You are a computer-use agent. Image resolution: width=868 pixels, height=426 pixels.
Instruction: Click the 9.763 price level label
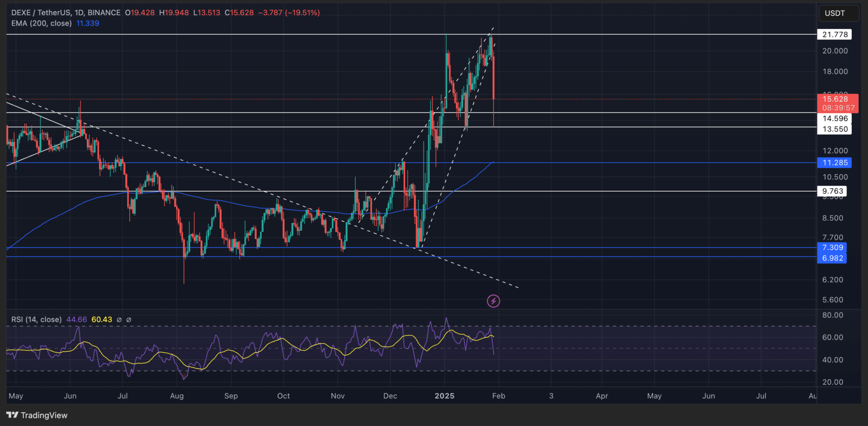(x=832, y=191)
